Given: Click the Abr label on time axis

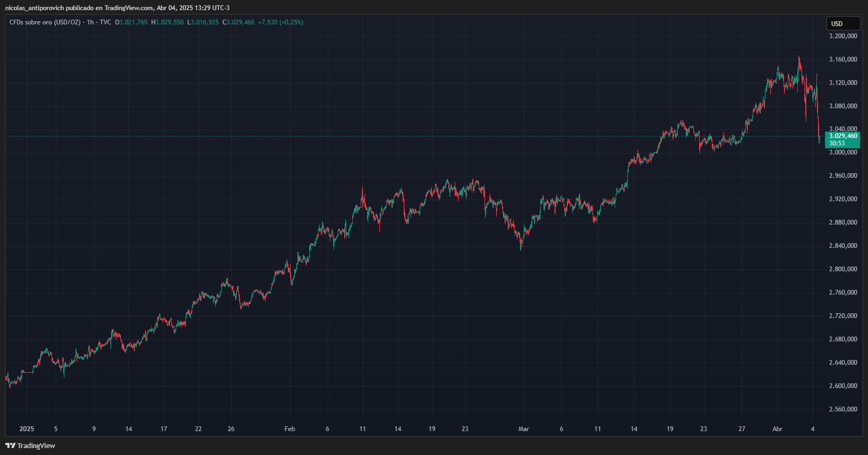Looking at the screenshot, I should pos(778,429).
